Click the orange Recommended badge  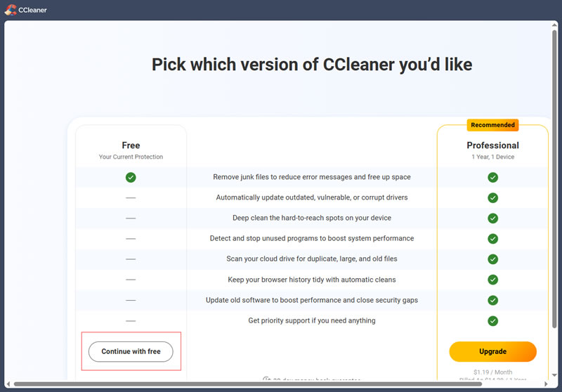pos(492,125)
